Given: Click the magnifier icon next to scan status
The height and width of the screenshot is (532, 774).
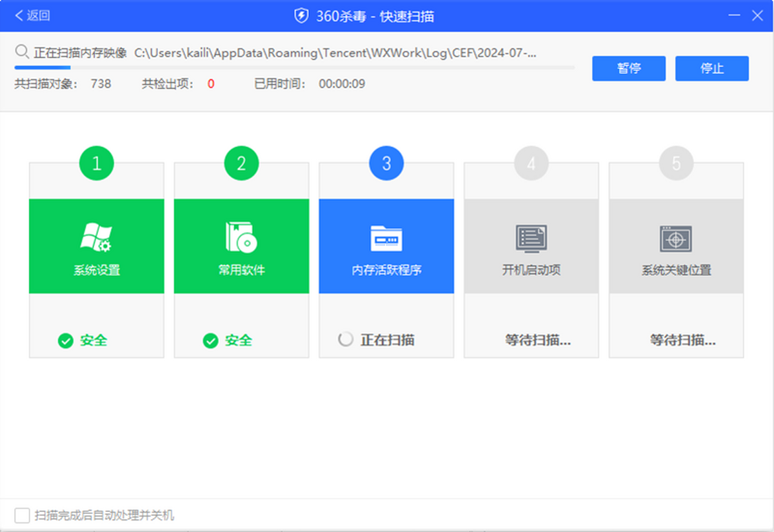Looking at the screenshot, I should point(22,52).
